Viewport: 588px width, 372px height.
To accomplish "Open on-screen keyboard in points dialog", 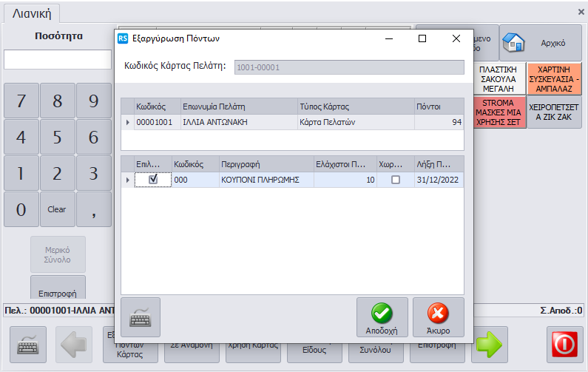I will [x=140, y=317].
